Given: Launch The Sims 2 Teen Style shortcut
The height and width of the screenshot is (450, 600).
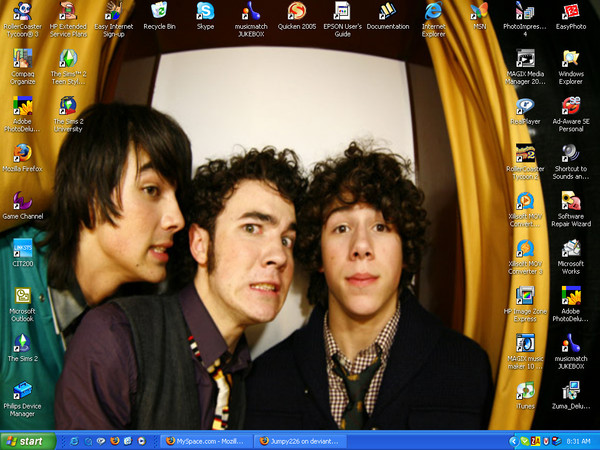Looking at the screenshot, I should [68, 58].
